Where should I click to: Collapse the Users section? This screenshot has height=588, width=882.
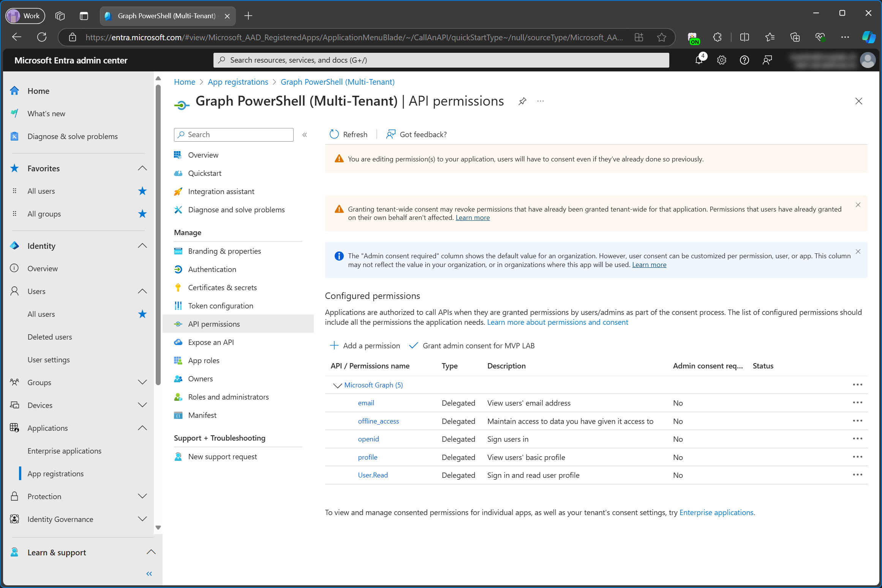coord(142,291)
